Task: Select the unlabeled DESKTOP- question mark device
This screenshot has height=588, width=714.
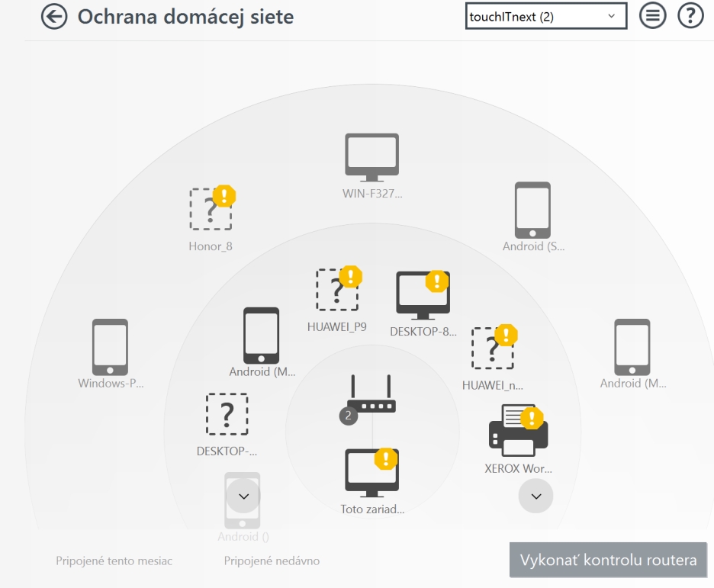Action: (227, 415)
